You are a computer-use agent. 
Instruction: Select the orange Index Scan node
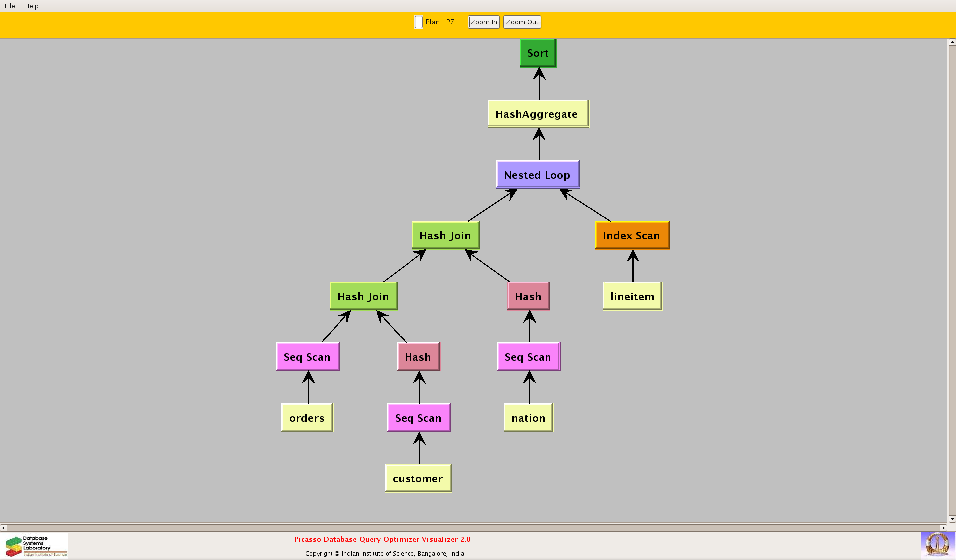pos(632,235)
